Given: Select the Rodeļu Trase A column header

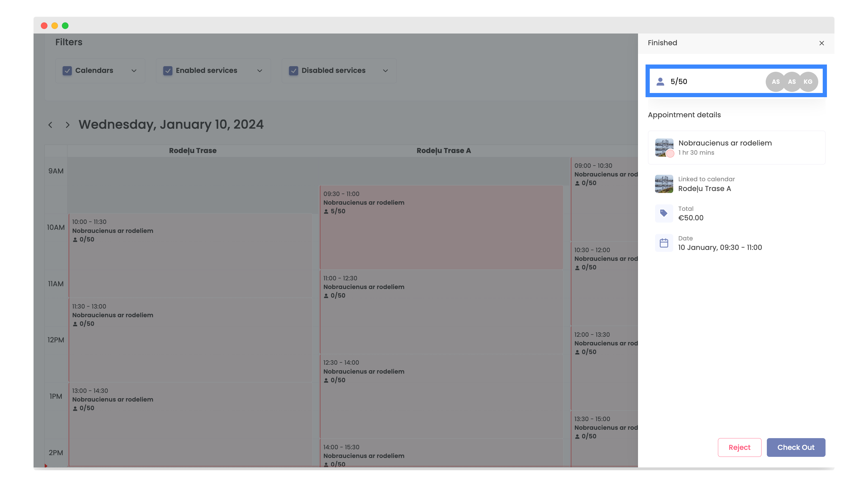Looking at the screenshot, I should click(444, 151).
